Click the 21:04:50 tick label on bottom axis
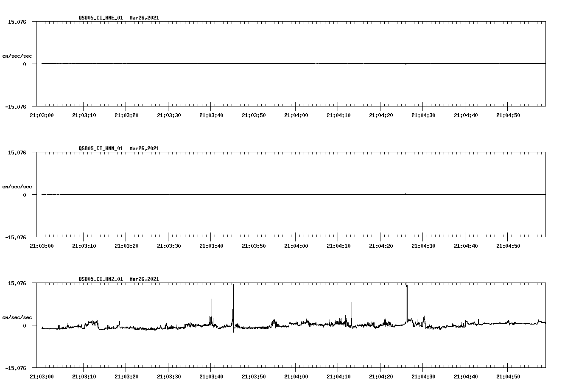This screenshot has height=392, width=576. pyautogui.click(x=508, y=376)
